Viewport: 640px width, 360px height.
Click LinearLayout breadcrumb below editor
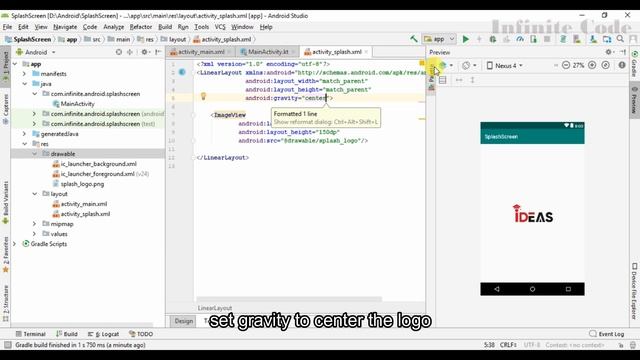pyautogui.click(x=215, y=308)
